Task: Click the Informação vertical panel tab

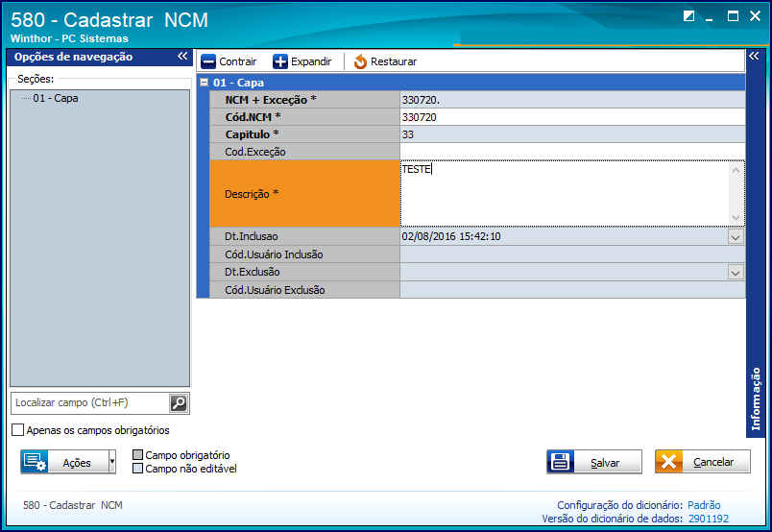Action: click(756, 399)
